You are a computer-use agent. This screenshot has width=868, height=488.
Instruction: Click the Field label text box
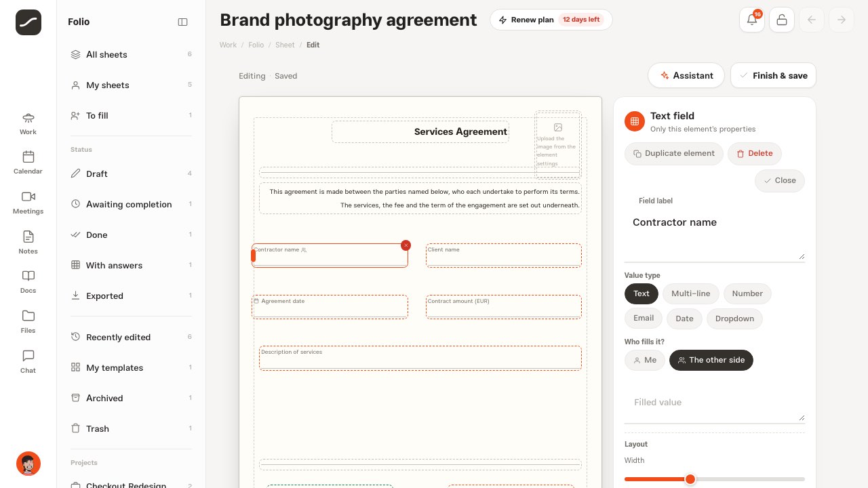coord(715,235)
